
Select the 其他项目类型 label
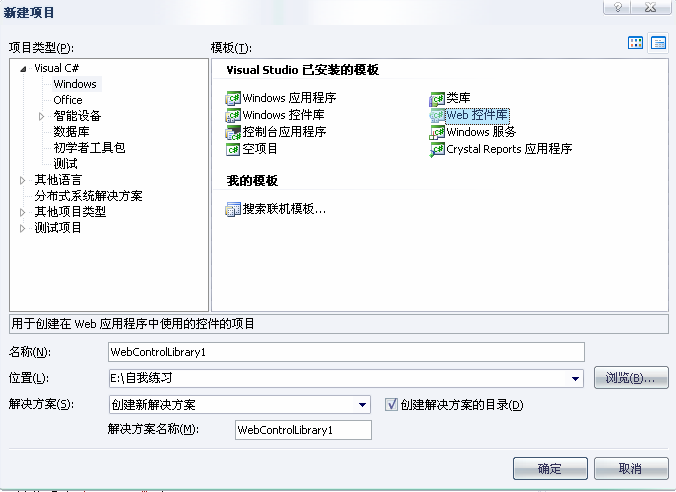pos(70,212)
